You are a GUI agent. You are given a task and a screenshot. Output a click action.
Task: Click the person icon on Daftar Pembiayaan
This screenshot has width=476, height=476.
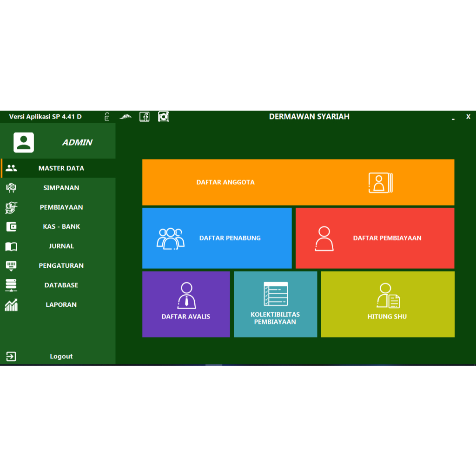(x=324, y=238)
